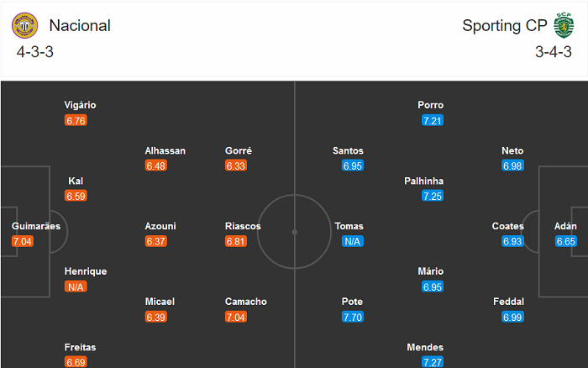The height and width of the screenshot is (368, 588).
Task: Open the Sporting CP team name link
Action: point(503,25)
